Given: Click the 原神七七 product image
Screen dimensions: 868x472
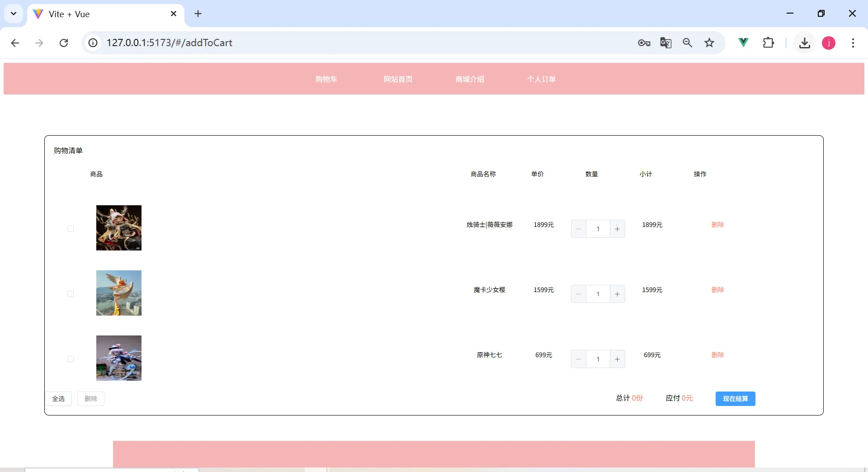Looking at the screenshot, I should tap(119, 358).
